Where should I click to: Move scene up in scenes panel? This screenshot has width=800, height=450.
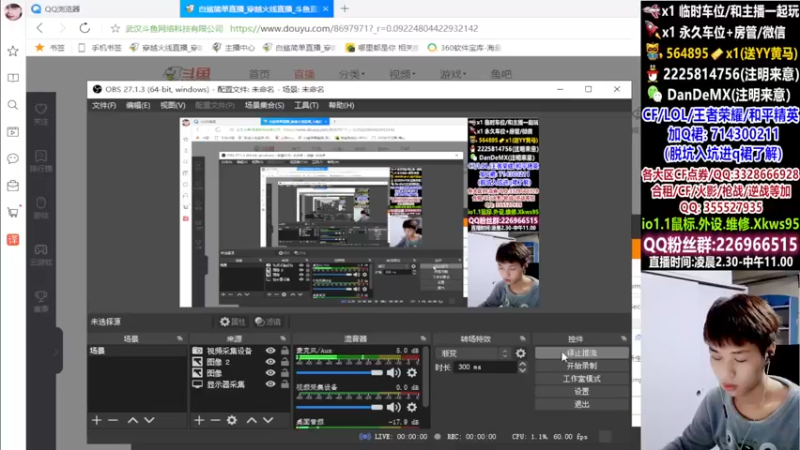(x=133, y=420)
